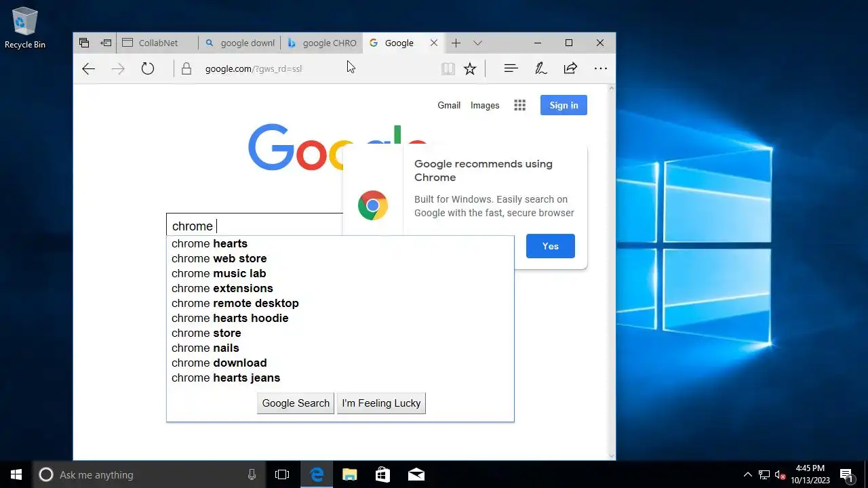Image resolution: width=868 pixels, height=488 pixels.
Task: Switch to the CollabNet tab
Action: click(x=157, y=43)
